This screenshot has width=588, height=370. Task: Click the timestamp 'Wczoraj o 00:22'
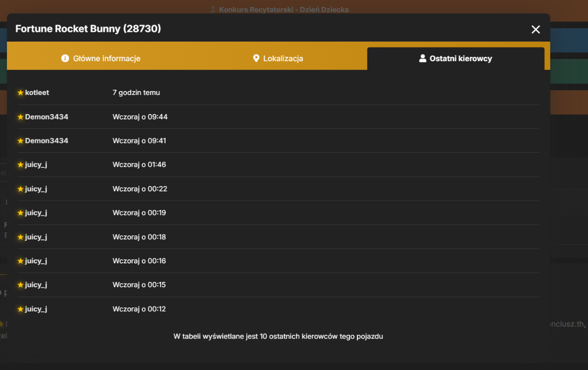pyautogui.click(x=140, y=189)
